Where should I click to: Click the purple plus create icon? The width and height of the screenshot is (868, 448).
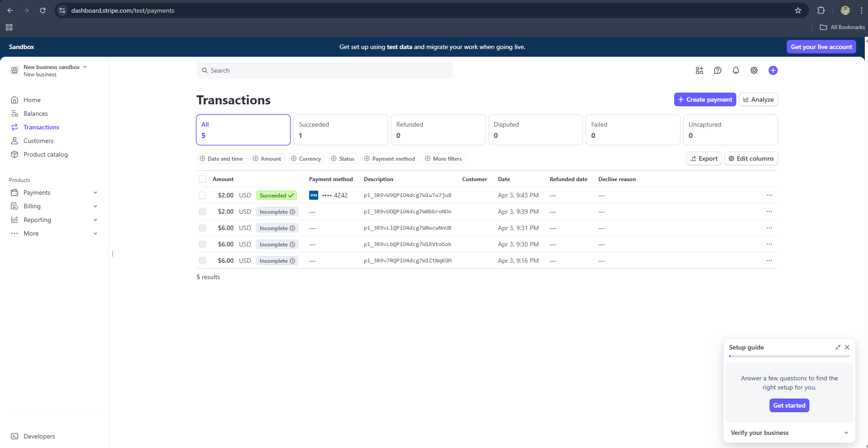click(773, 70)
